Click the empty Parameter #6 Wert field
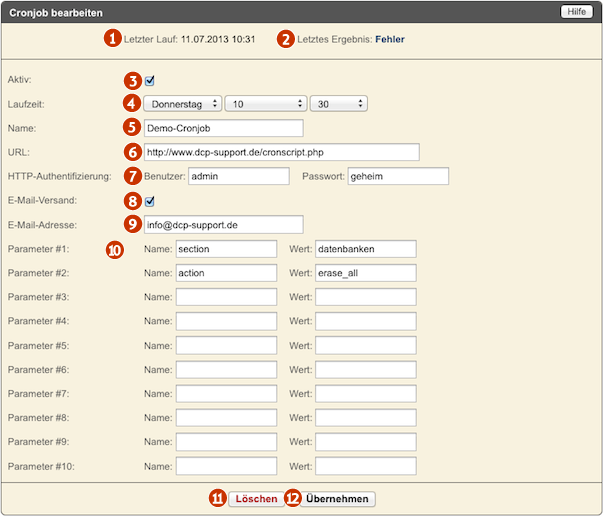Viewport: 604px width, 517px height. (x=366, y=369)
